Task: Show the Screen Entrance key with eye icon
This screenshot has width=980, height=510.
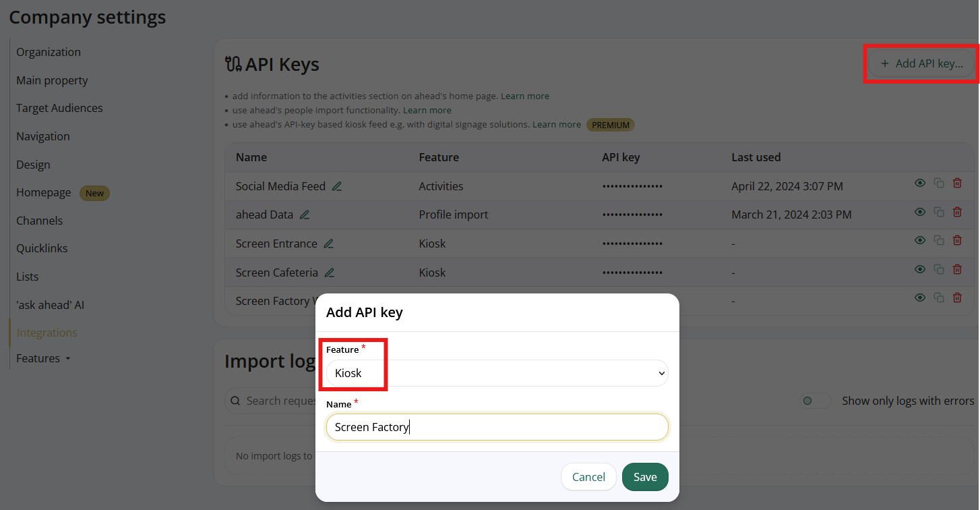Action: tap(919, 240)
